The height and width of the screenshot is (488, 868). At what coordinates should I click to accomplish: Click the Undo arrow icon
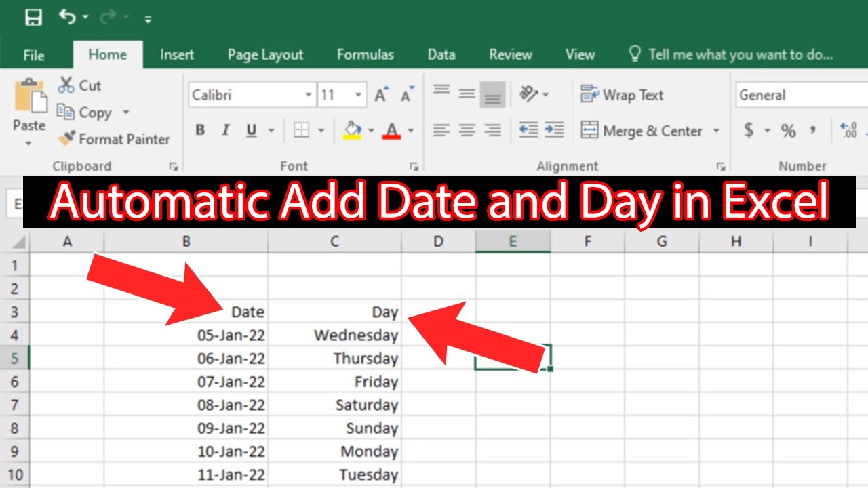click(x=67, y=17)
